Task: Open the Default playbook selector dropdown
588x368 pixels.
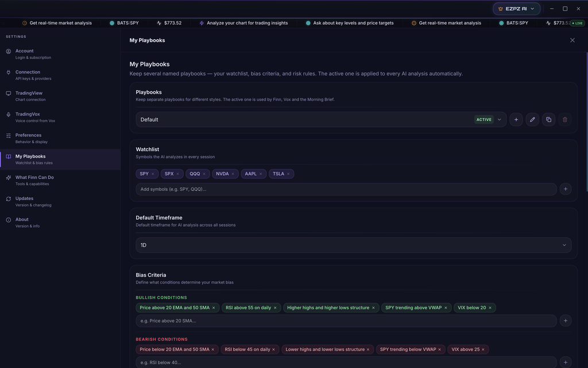Action: pos(321,120)
